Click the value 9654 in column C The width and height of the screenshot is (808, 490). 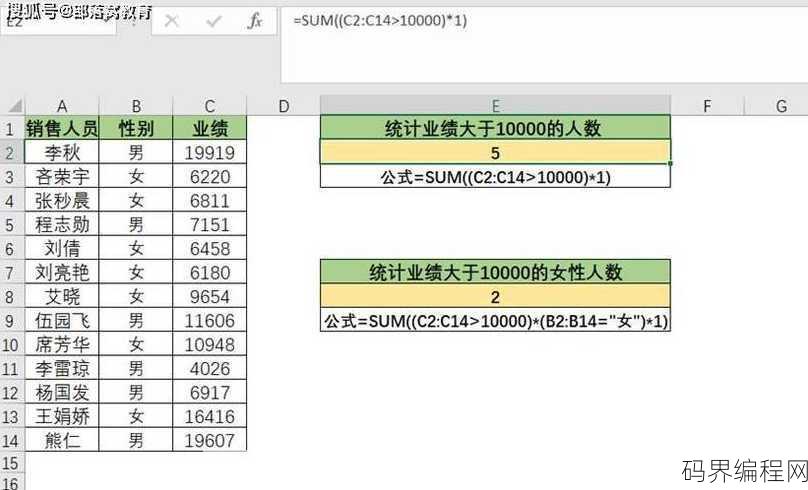tap(210, 296)
